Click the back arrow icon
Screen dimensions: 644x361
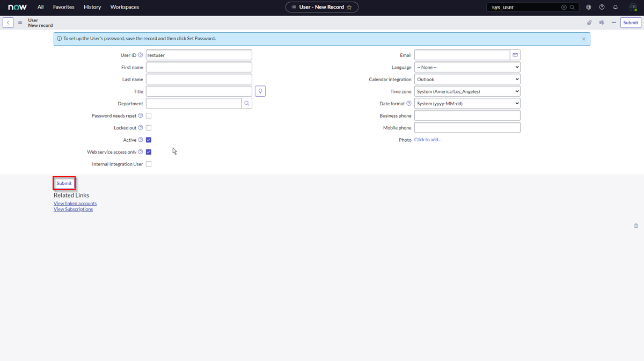tap(8, 23)
